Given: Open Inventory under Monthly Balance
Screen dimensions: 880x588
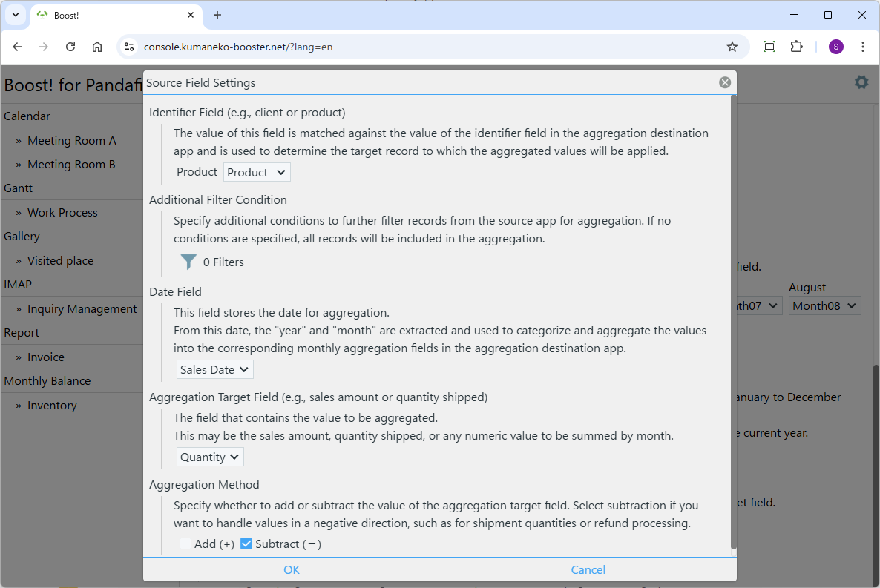Looking at the screenshot, I should (x=52, y=406).
